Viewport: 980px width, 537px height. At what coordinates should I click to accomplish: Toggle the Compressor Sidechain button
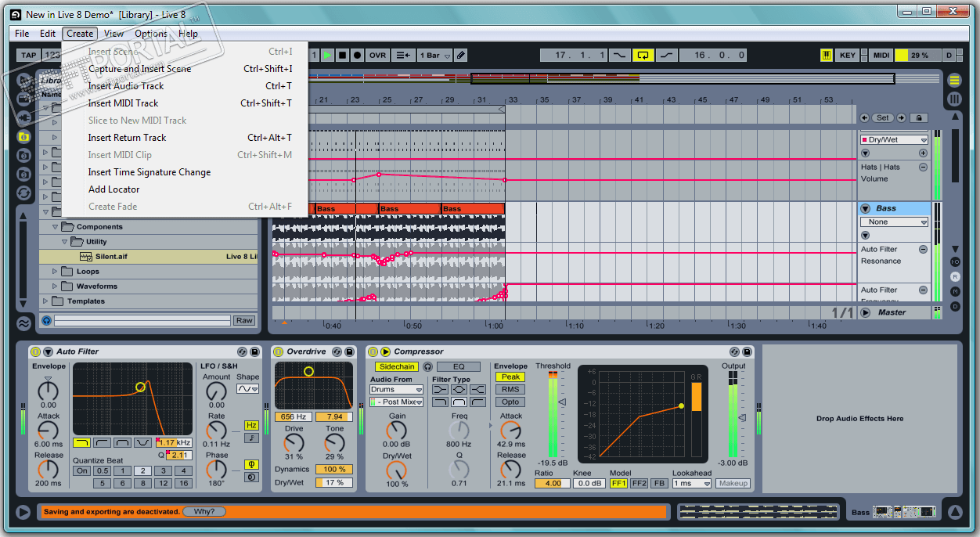397,366
